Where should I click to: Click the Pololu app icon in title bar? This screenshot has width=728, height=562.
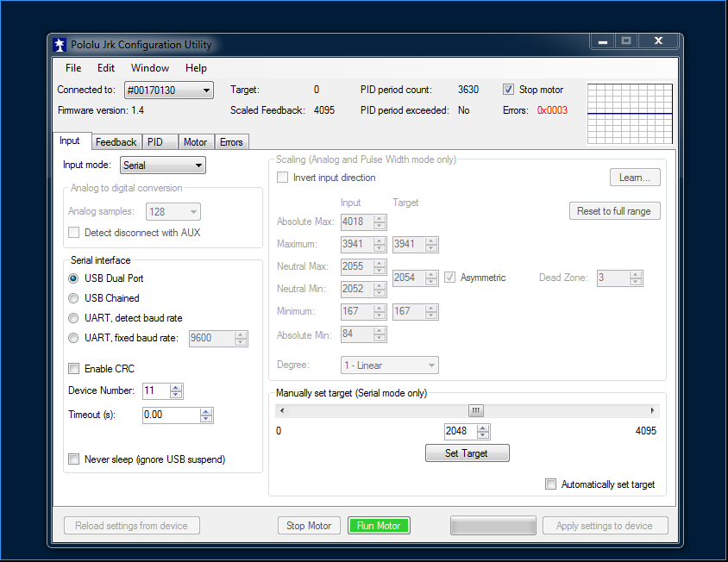click(59, 45)
